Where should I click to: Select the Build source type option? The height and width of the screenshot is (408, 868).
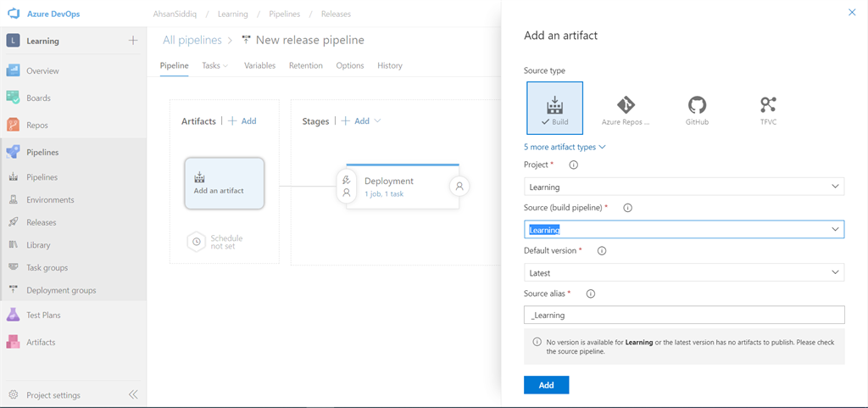tap(554, 109)
